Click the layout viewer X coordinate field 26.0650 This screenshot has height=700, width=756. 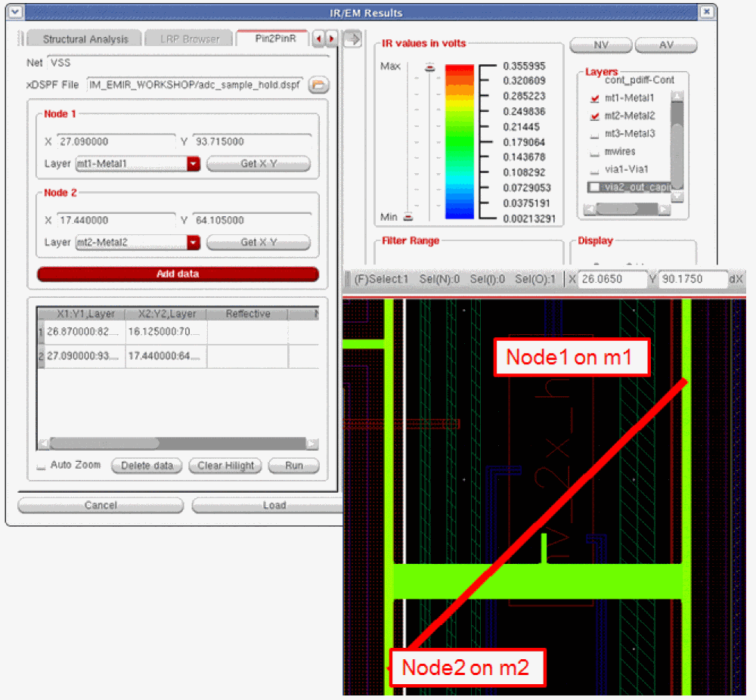(x=612, y=279)
